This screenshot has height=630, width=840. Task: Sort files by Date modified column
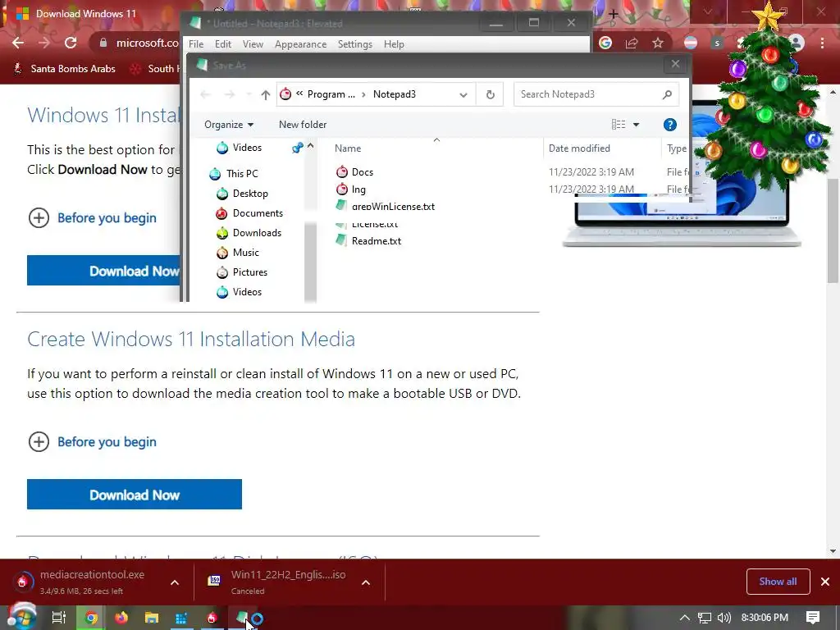579,148
